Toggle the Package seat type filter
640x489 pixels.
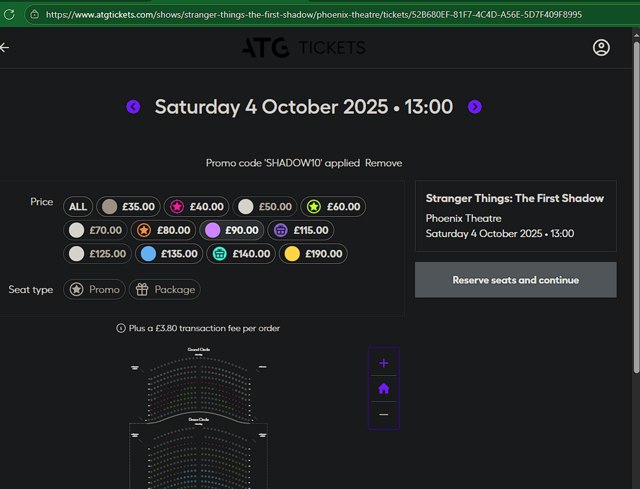click(x=165, y=289)
